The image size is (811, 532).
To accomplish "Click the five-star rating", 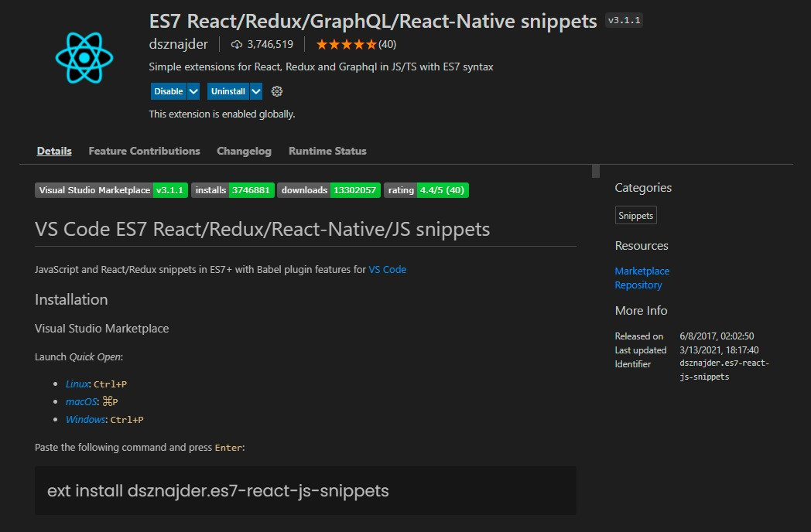I will [x=346, y=45].
